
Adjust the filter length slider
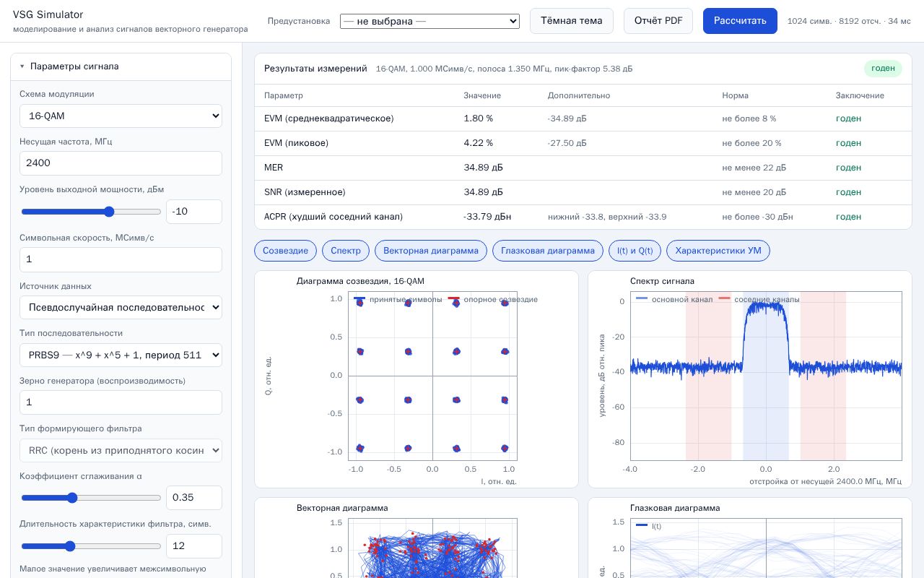(91, 546)
